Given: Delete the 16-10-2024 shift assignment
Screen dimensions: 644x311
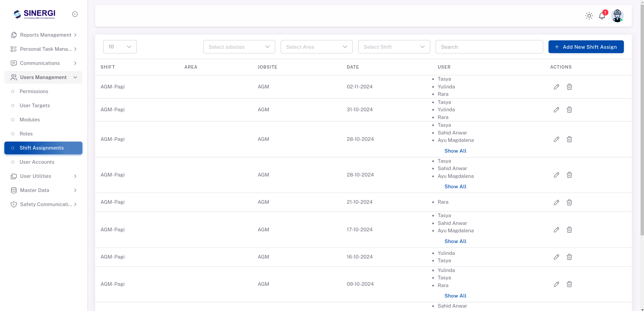Looking at the screenshot, I should click(x=569, y=257).
